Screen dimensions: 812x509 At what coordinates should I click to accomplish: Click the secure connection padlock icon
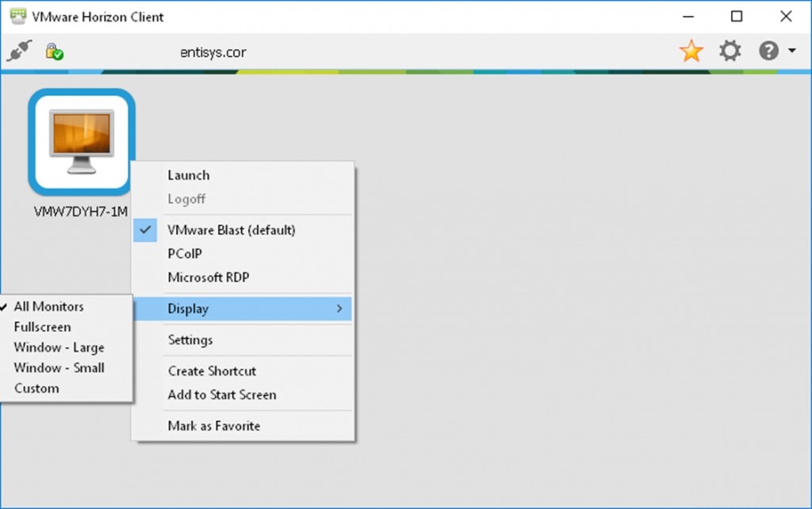(x=54, y=52)
